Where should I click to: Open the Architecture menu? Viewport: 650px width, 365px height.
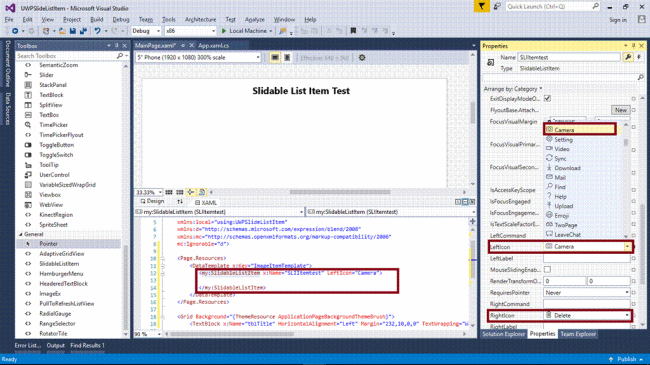(200, 19)
